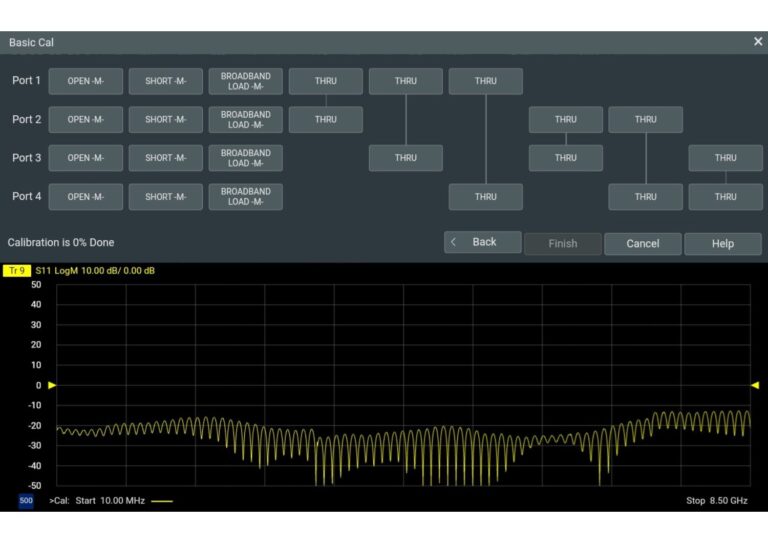This screenshot has height=543, width=768.
Task: Open Help for Basic Cal
Action: (722, 244)
